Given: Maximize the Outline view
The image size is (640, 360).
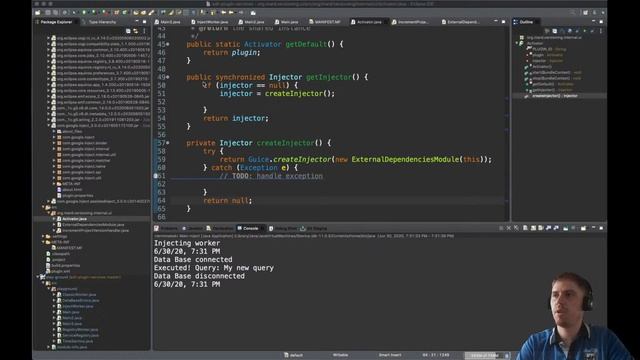Looking at the screenshot, I should (x=601, y=22).
